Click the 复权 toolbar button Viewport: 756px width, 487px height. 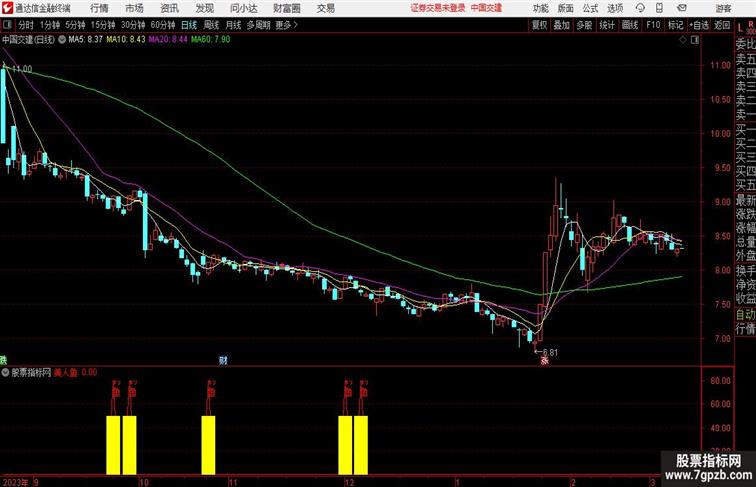point(540,25)
